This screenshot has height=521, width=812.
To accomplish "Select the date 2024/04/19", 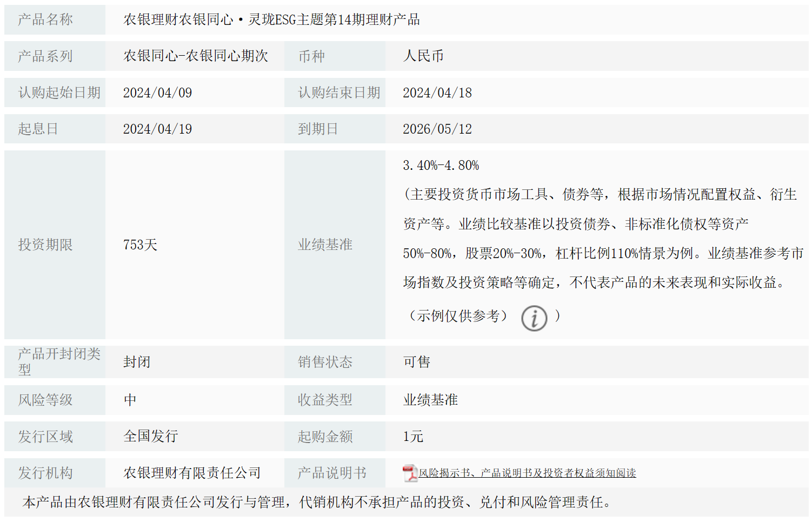I will (157, 129).
